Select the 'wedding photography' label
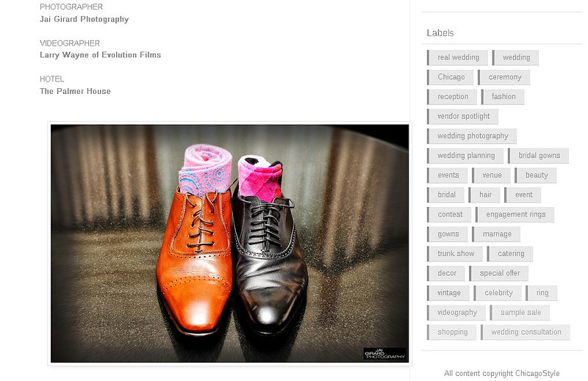 (472, 136)
